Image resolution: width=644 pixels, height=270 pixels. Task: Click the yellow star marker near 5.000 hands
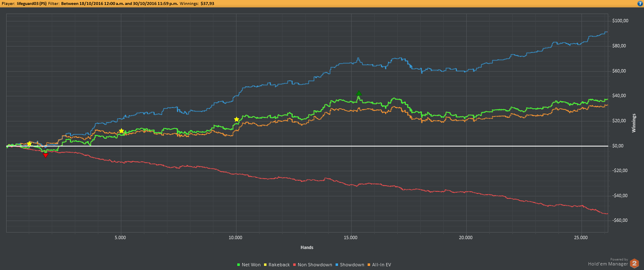[x=121, y=131]
